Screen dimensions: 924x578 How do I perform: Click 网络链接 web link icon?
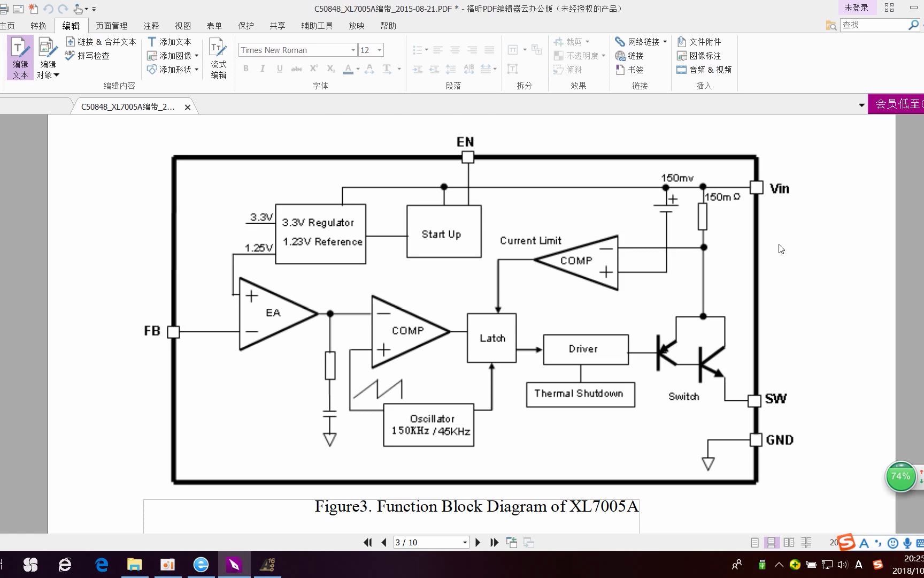tap(620, 42)
